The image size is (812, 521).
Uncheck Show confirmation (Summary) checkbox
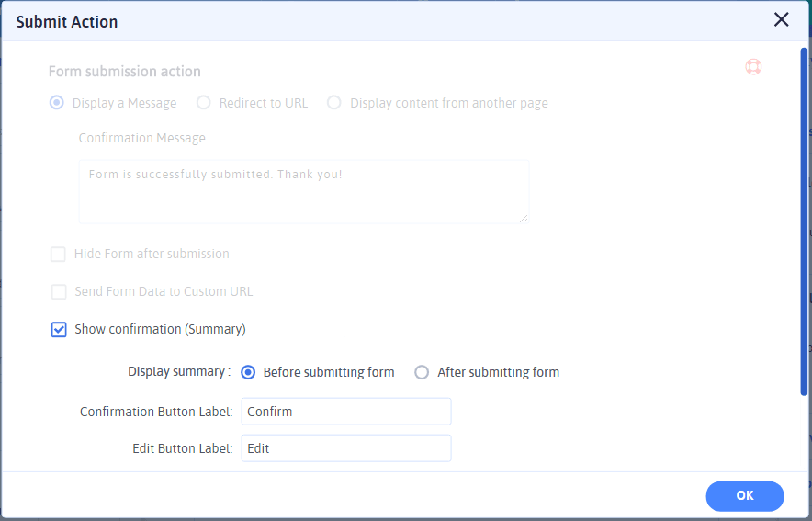pyautogui.click(x=59, y=329)
